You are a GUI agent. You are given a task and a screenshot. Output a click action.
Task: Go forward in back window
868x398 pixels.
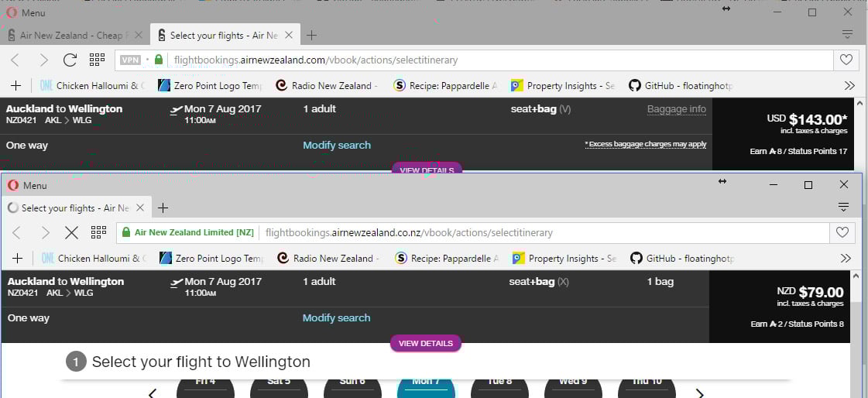(x=43, y=60)
